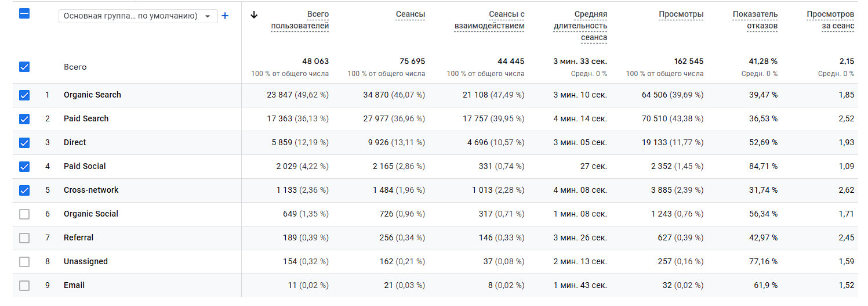Viewport: 868px width, 306px height.
Task: Deselect the Paid Search row checkbox
Action: pyautogui.click(x=24, y=119)
